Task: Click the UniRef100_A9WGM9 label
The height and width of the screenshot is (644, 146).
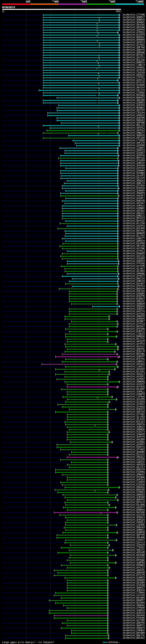Action: 133,382
